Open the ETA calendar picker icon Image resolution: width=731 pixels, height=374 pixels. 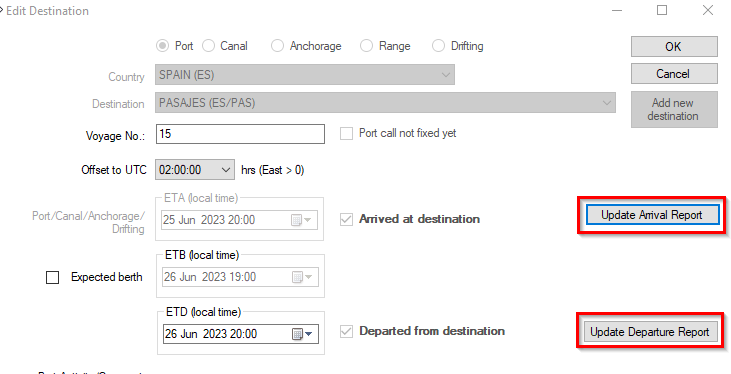pos(301,220)
